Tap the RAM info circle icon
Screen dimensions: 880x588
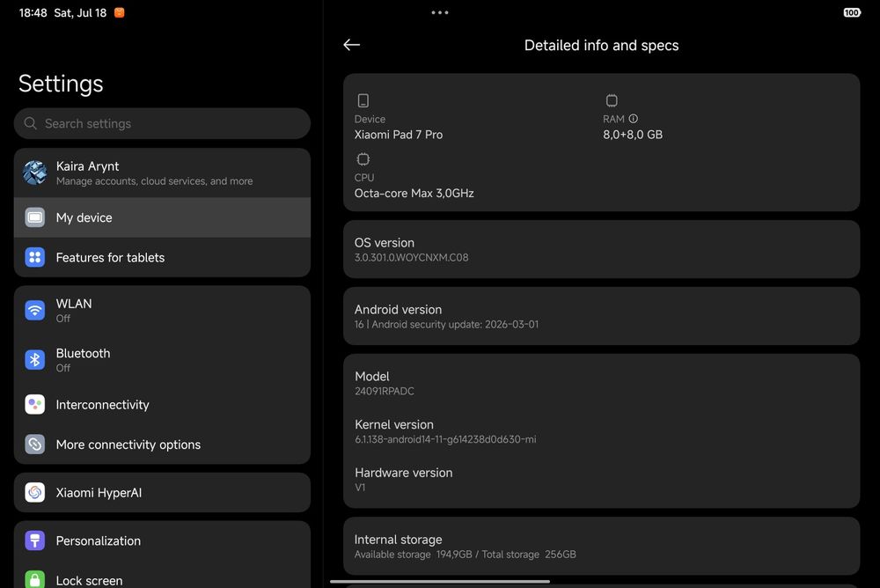633,119
